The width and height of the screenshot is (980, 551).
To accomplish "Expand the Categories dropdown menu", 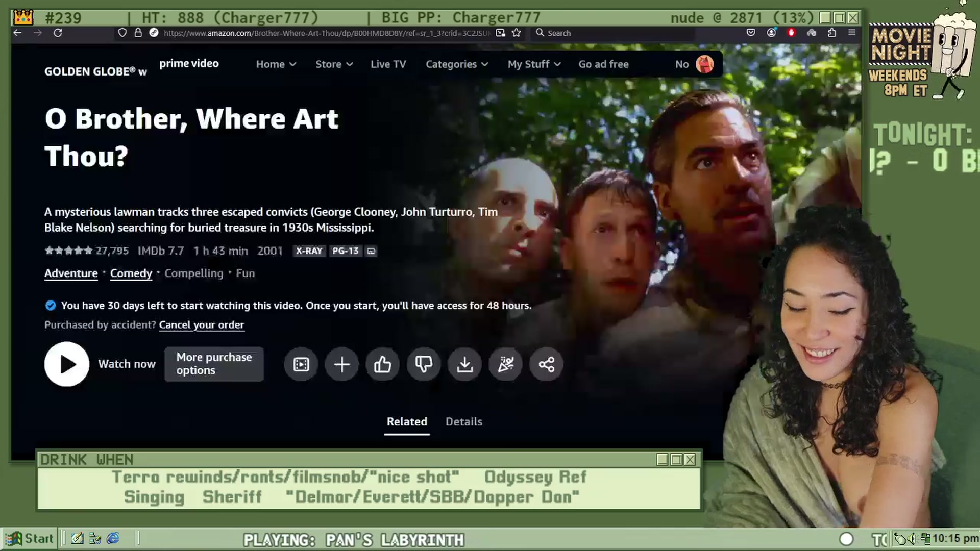I will coord(457,64).
